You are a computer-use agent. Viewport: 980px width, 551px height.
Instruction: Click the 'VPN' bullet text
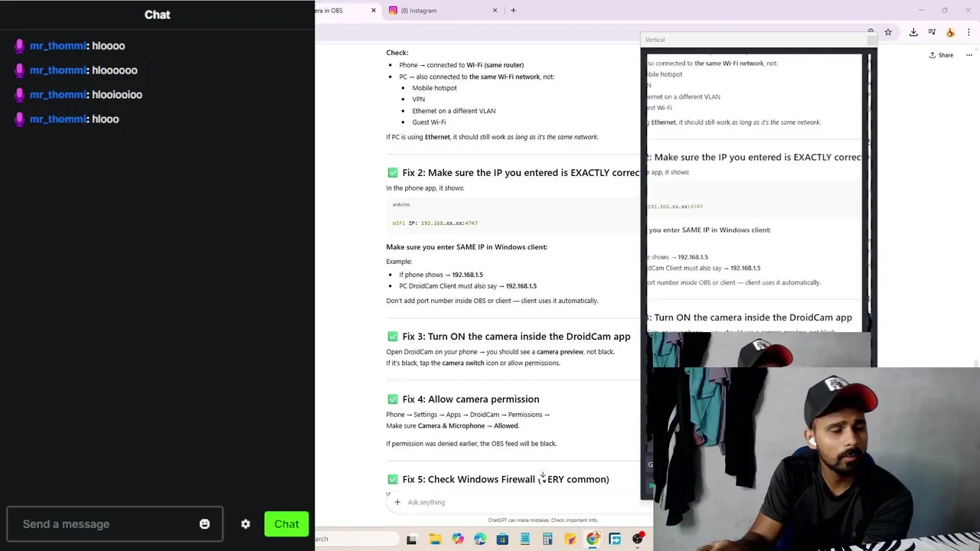[x=418, y=99]
